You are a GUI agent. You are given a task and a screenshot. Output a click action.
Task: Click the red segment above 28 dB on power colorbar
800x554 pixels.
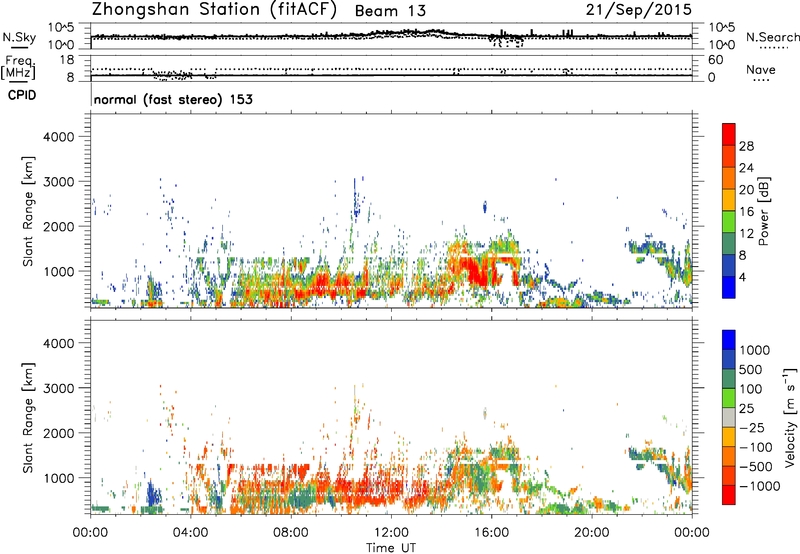(729, 134)
